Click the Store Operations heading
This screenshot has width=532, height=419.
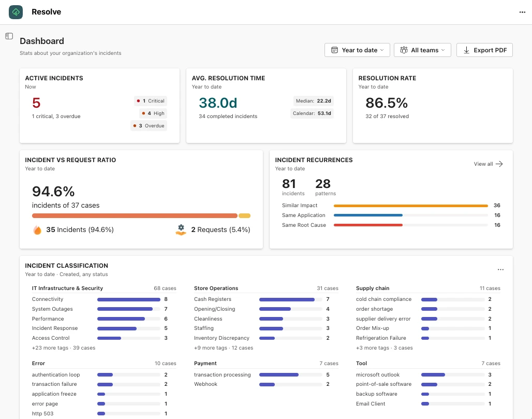pos(216,288)
